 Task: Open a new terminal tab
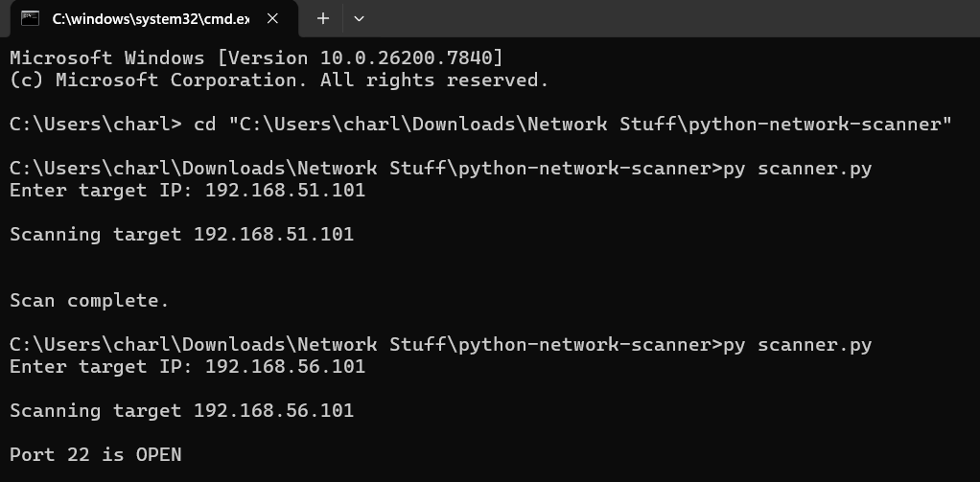point(323,18)
